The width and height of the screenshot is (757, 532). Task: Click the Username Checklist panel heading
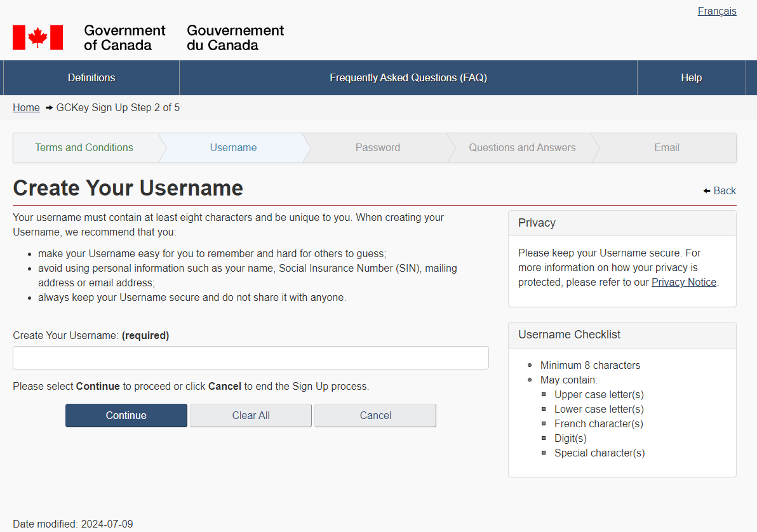point(569,335)
